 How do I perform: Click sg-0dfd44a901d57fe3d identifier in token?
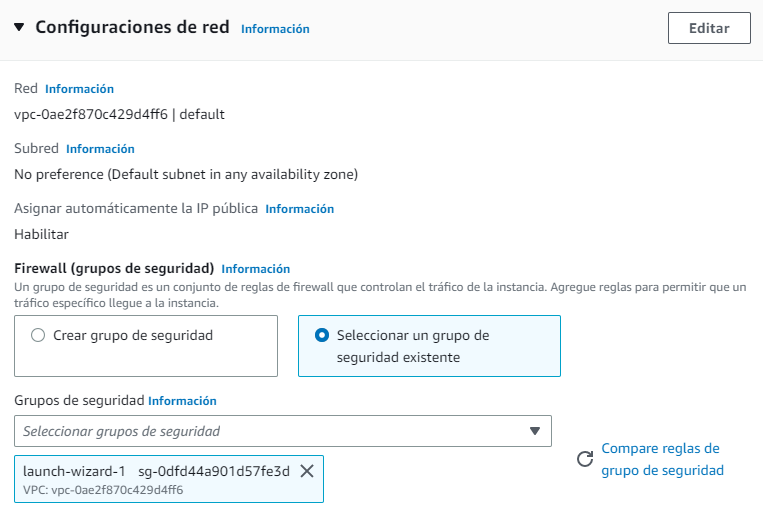tap(214, 471)
